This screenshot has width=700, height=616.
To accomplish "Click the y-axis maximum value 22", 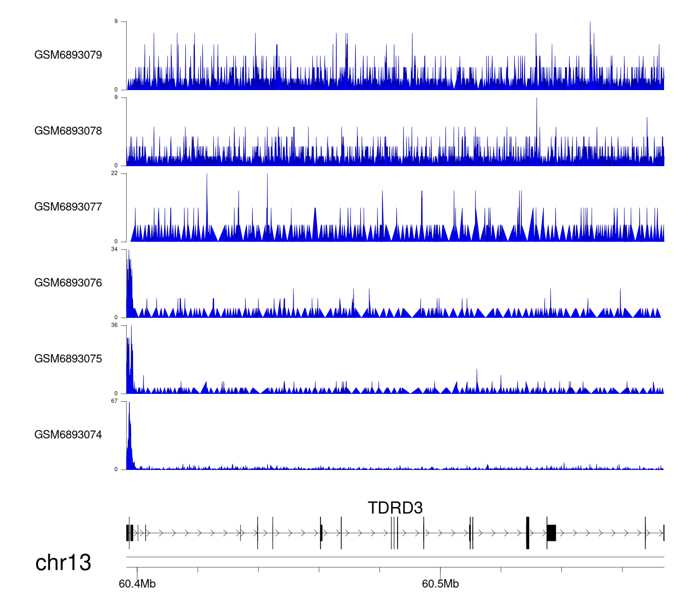I will 114,173.
